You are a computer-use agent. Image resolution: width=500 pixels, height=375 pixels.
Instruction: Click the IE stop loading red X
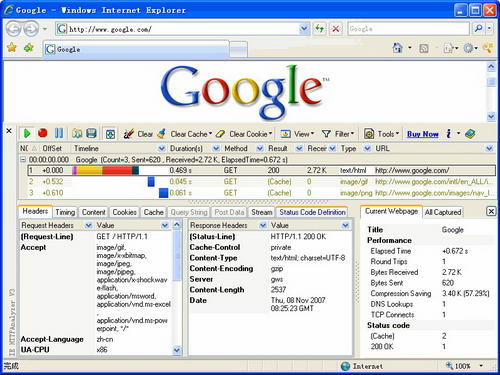point(336,29)
